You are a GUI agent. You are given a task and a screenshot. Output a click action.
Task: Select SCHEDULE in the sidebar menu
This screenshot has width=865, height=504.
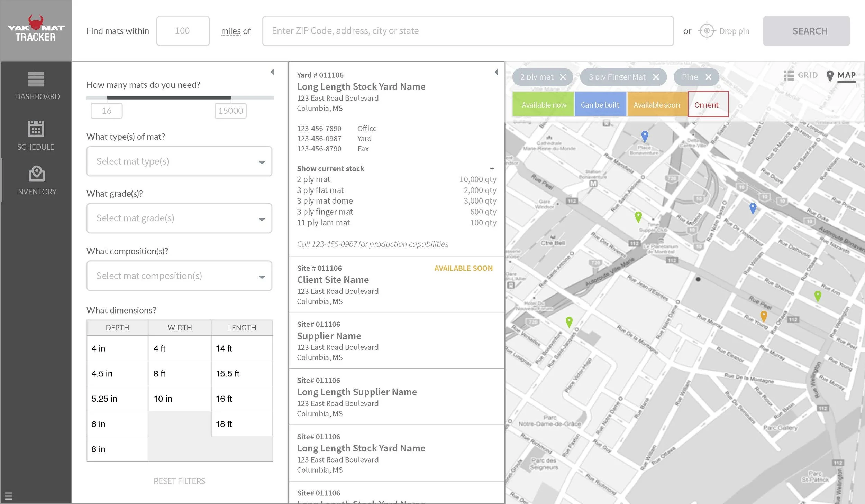36,147
